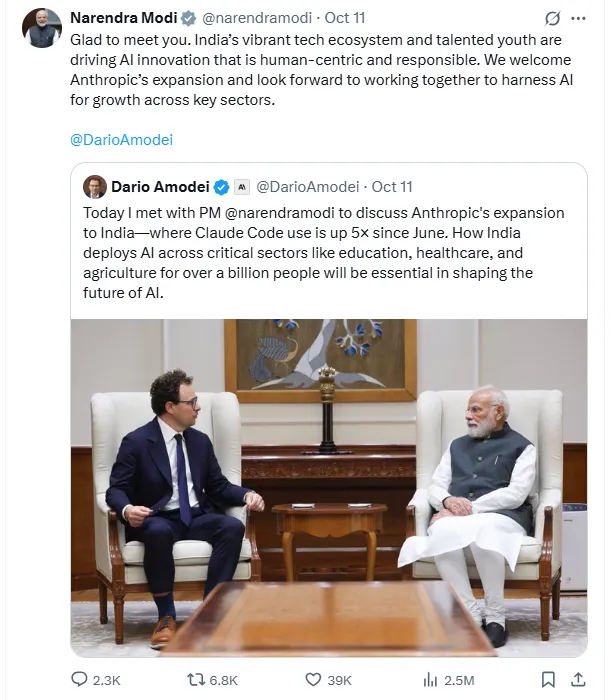Click verified badge beside Narendra Modi name

pyautogui.click(x=188, y=18)
